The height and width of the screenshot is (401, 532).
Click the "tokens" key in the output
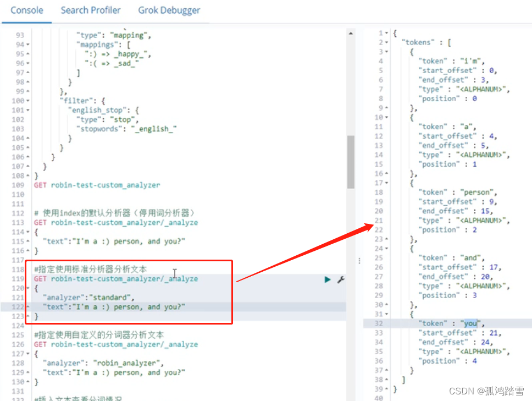click(x=418, y=42)
